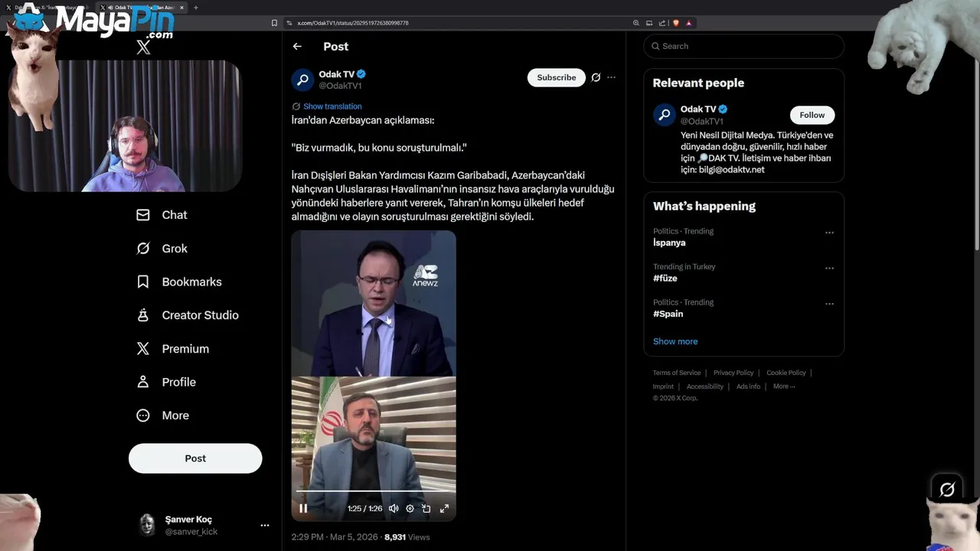Image resolution: width=980 pixels, height=551 pixels.
Task: Click the Creator Studio icon
Action: pyautogui.click(x=143, y=315)
